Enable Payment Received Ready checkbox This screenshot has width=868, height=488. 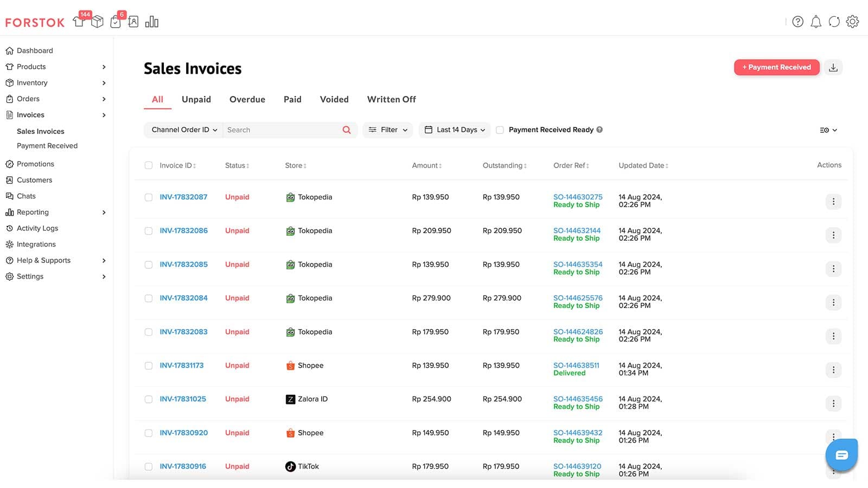coord(500,130)
